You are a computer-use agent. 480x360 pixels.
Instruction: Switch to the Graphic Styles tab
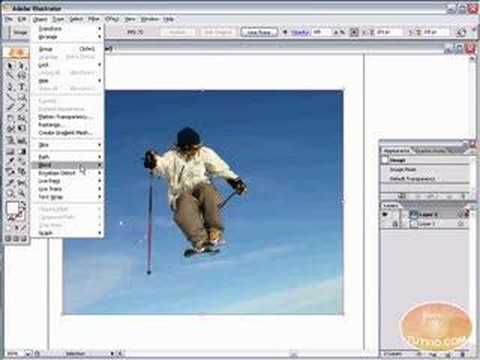pyautogui.click(x=432, y=151)
